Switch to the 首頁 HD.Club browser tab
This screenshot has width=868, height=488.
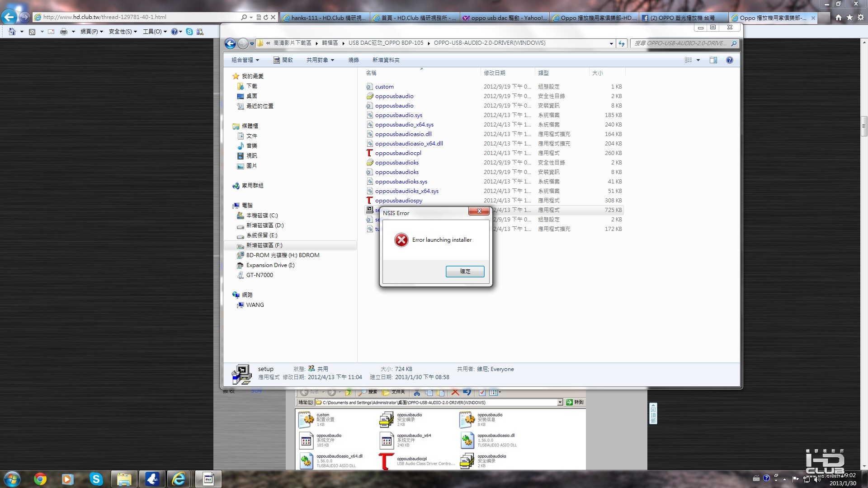coord(415,18)
